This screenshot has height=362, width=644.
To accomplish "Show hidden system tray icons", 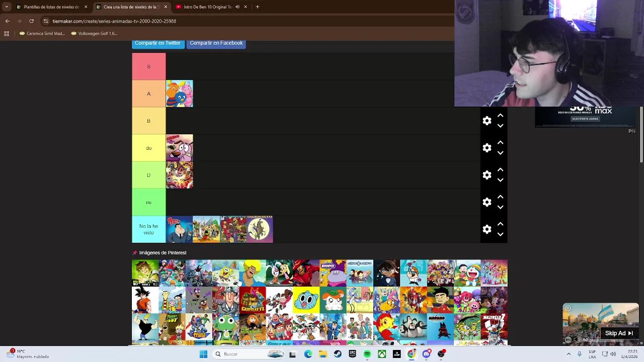I will click(x=569, y=354).
